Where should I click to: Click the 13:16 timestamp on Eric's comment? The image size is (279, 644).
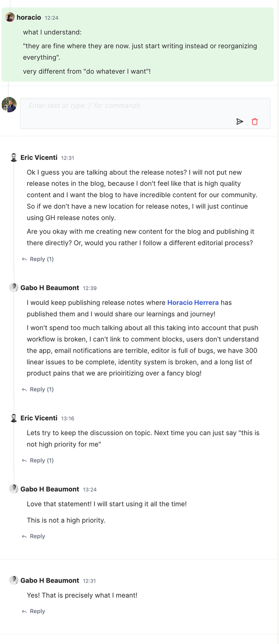click(x=68, y=418)
